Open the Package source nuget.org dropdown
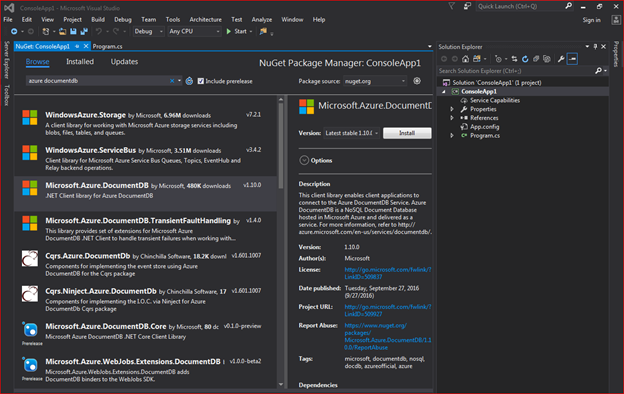The image size is (624, 394). [375, 81]
